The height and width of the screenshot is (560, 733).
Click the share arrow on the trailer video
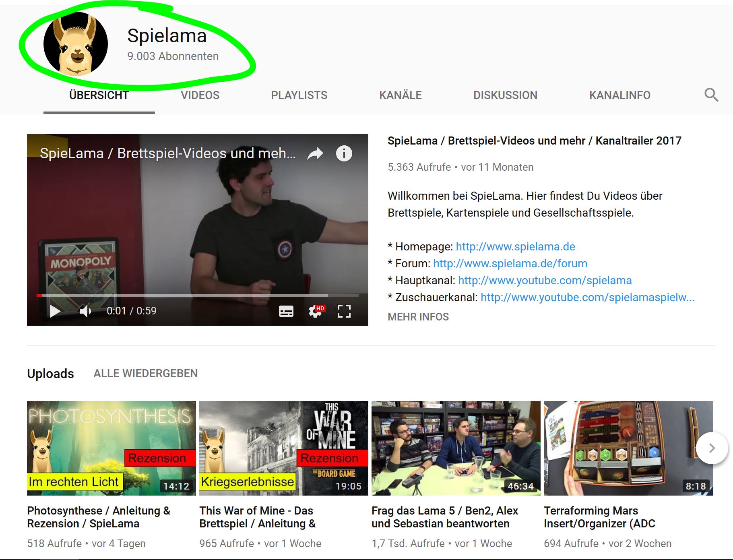315,153
